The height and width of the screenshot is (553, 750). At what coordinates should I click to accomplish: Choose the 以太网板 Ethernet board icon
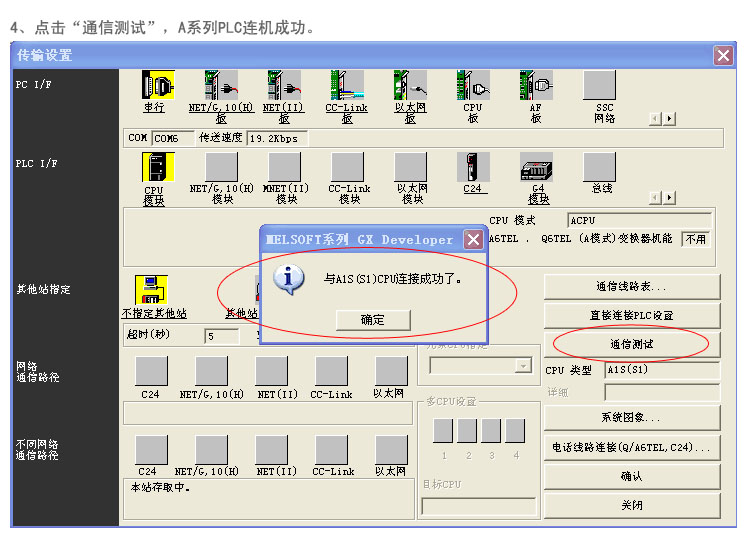pos(410,85)
